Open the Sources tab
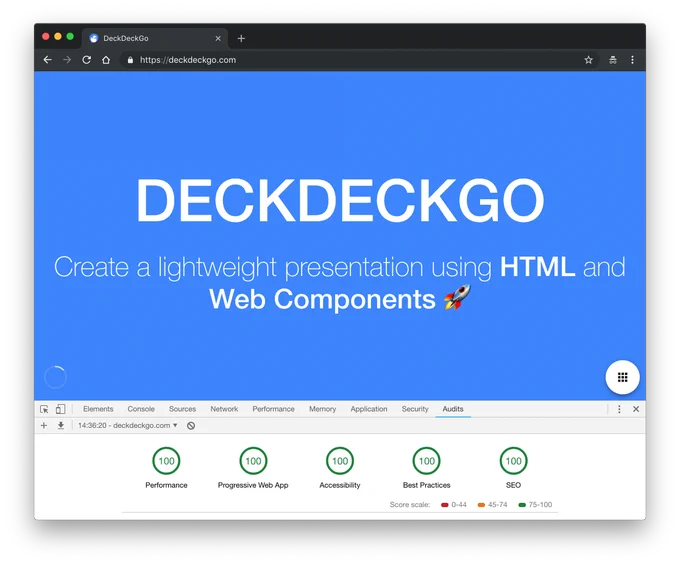The height and width of the screenshot is (565, 680). pos(182,409)
